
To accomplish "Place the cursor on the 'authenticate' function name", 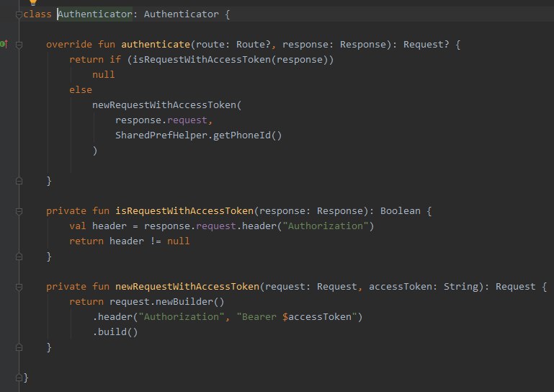I will [156, 44].
